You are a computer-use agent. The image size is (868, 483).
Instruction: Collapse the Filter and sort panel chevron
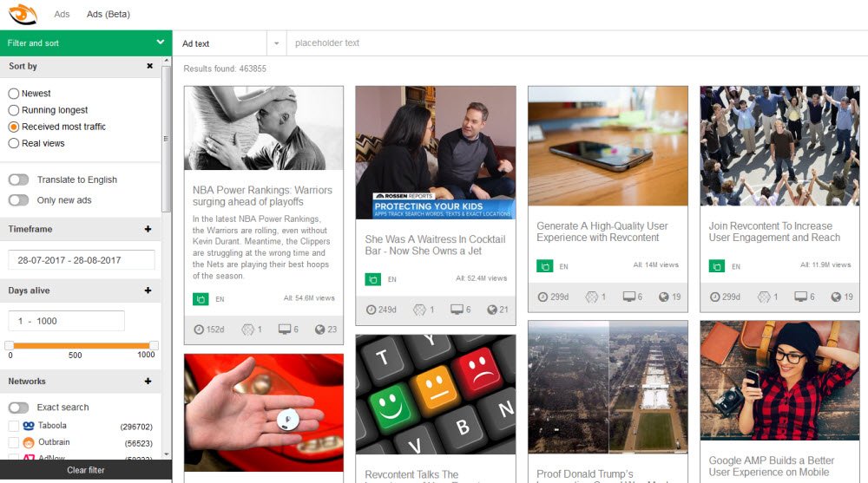click(161, 42)
